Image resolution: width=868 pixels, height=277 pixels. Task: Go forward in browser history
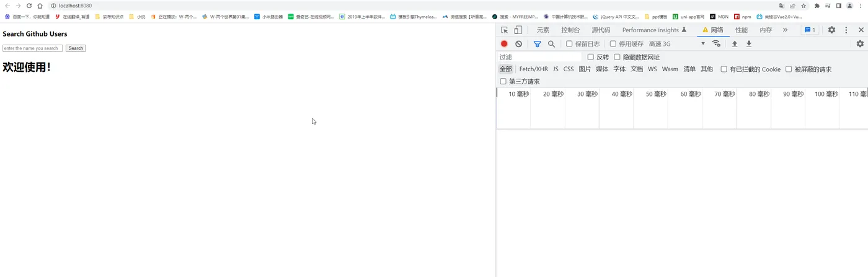[x=18, y=6]
